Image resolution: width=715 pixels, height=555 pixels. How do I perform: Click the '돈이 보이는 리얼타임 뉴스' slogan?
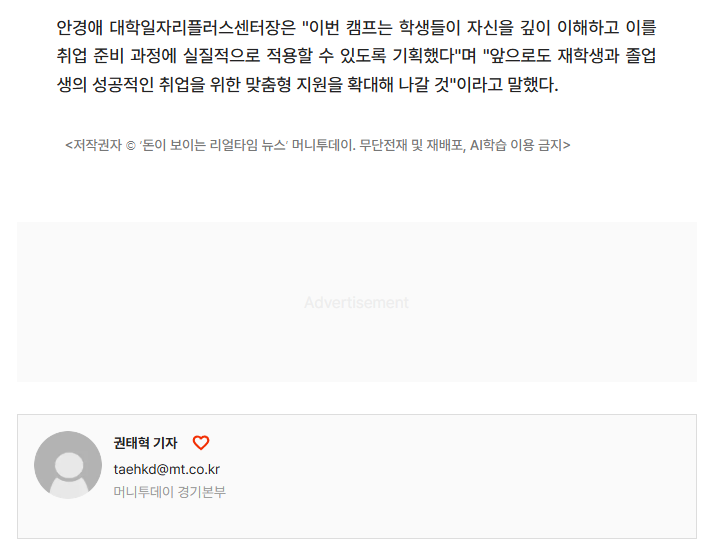click(x=213, y=145)
